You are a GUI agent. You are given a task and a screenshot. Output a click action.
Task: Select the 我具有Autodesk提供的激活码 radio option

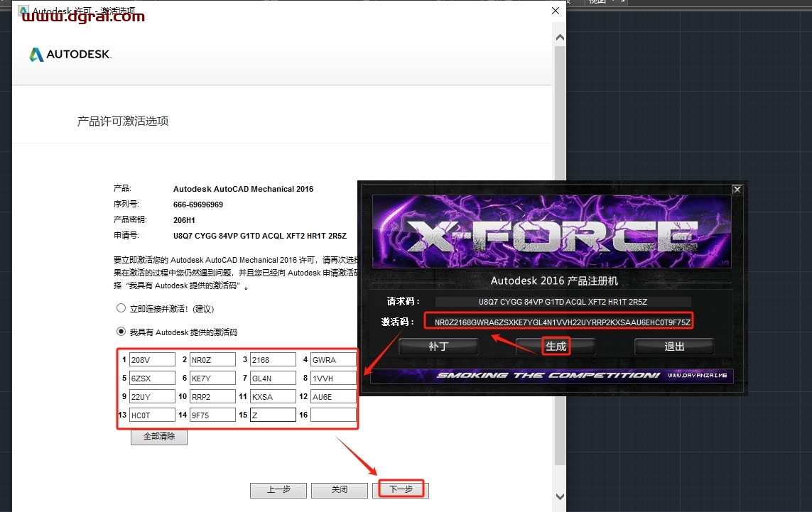(120, 332)
